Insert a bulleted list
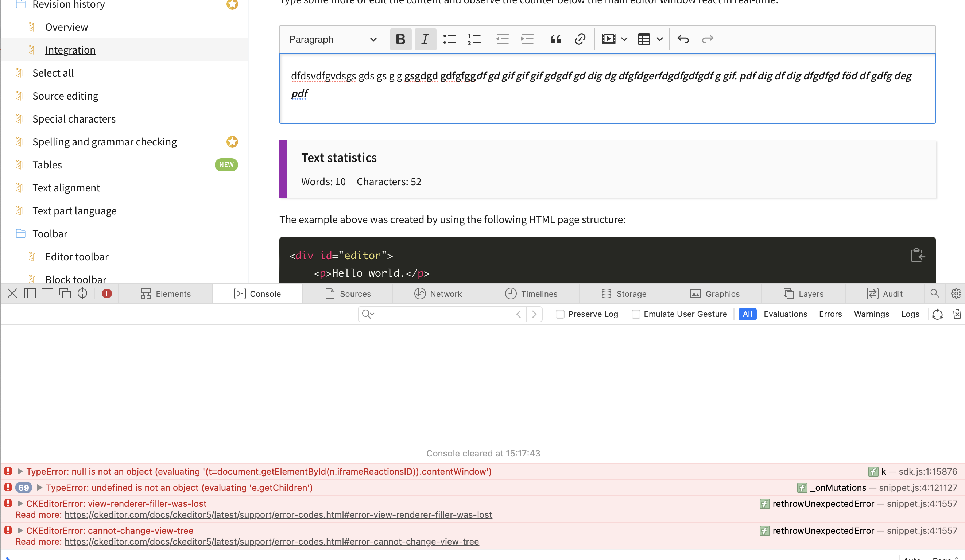This screenshot has height=560, width=965. point(450,39)
